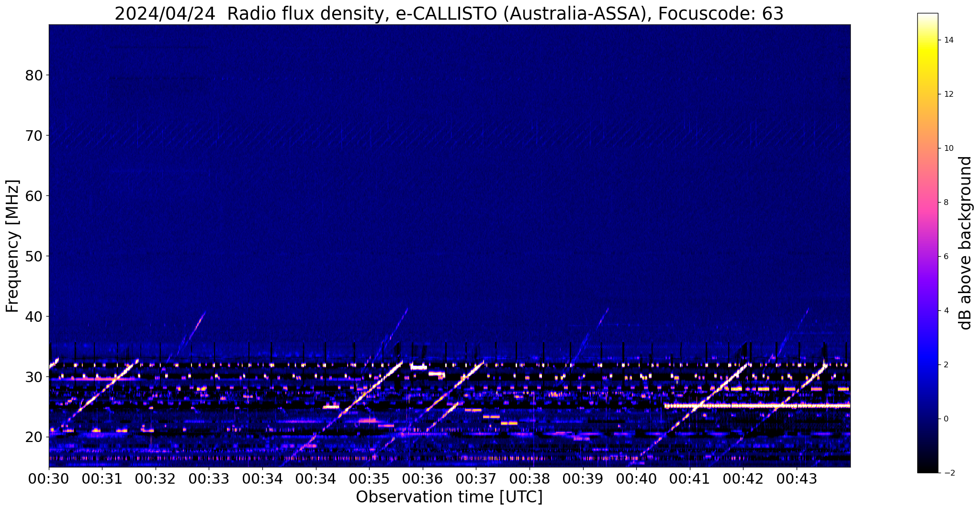
Task: Select the 00:36 time tick label
Action: pos(423,479)
